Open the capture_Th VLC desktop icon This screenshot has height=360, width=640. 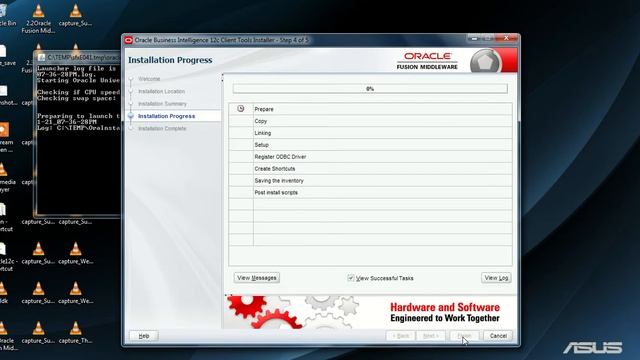pyautogui.click(x=75, y=333)
